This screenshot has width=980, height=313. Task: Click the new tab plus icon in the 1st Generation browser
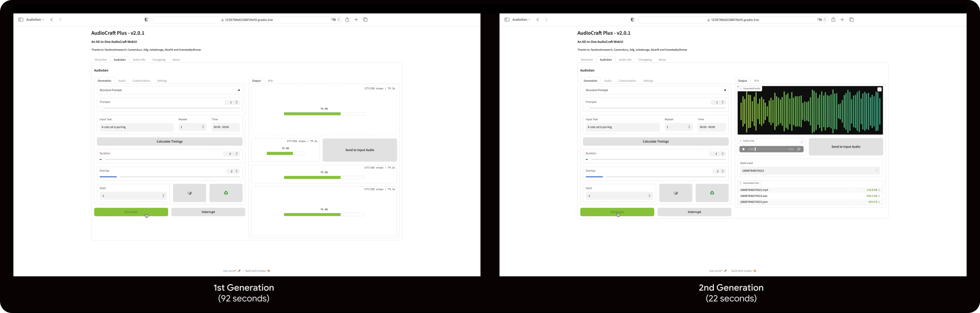(356, 20)
